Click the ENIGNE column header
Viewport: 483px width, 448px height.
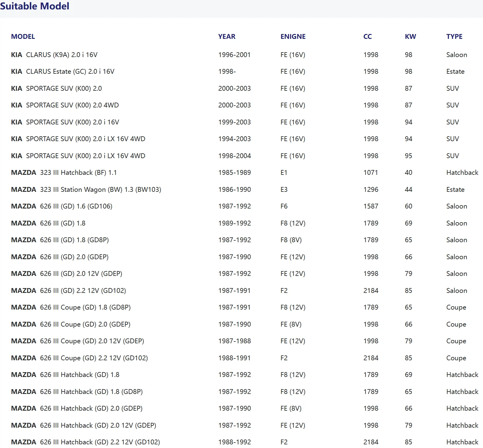click(x=293, y=36)
